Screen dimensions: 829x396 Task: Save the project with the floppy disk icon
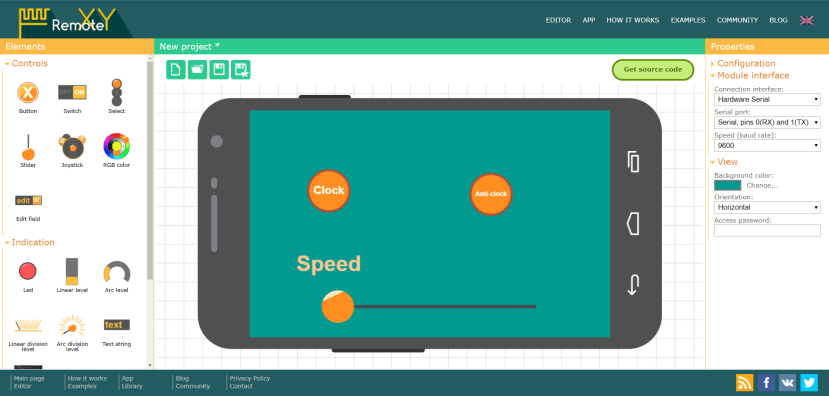tap(219, 69)
